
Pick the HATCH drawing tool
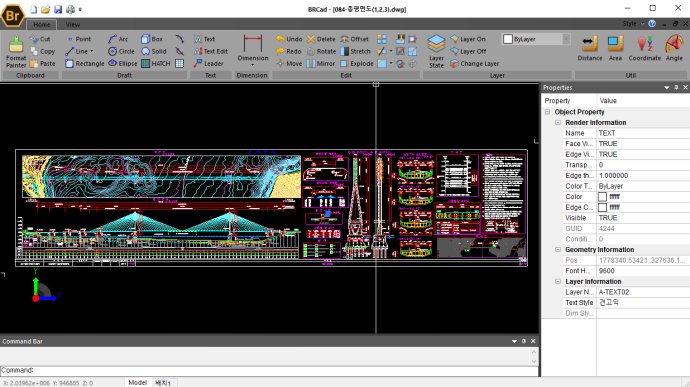[156, 63]
